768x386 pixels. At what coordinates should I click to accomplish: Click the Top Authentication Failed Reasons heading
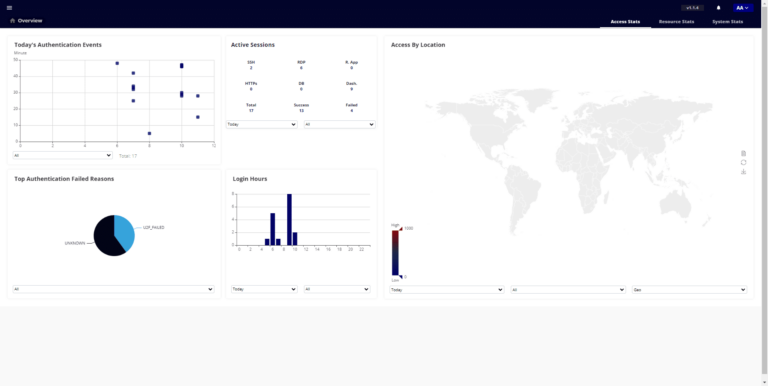(64, 179)
